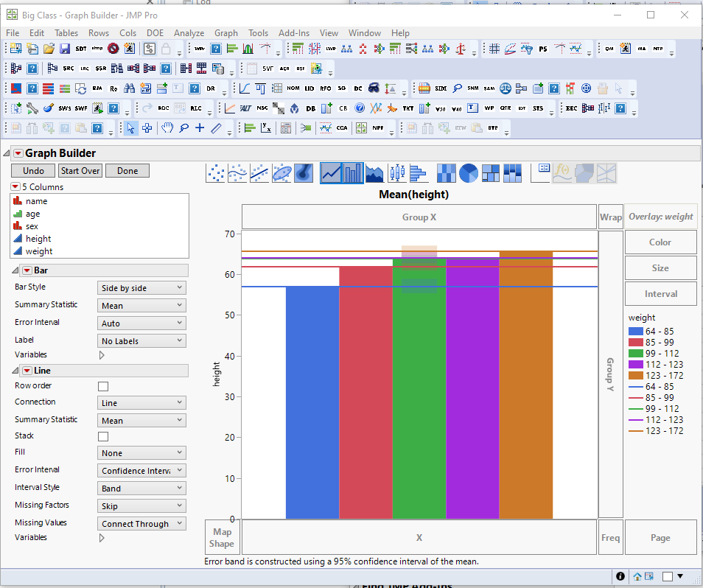Select the Pie chart element
Viewport: 703px width, 588px height.
[x=467, y=172]
